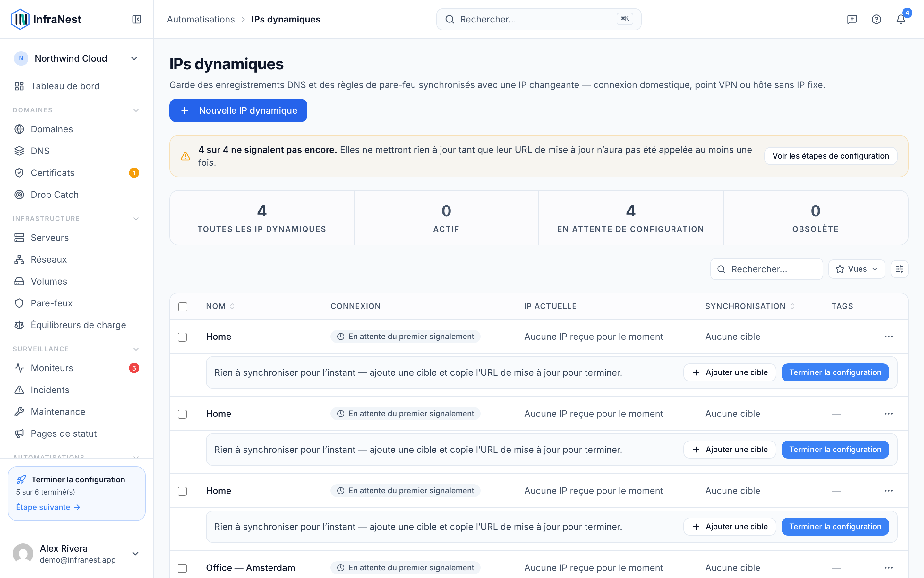924x578 pixels.
Task: Click the Réseaux network icon
Action: pyautogui.click(x=19, y=259)
